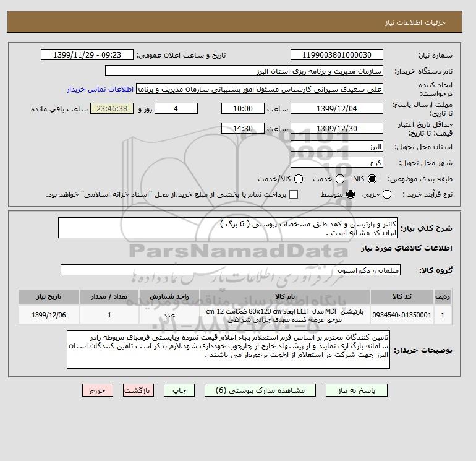Screen dimensions: 476x461
Task: Click the بازگشت back button
Action: [138, 390]
